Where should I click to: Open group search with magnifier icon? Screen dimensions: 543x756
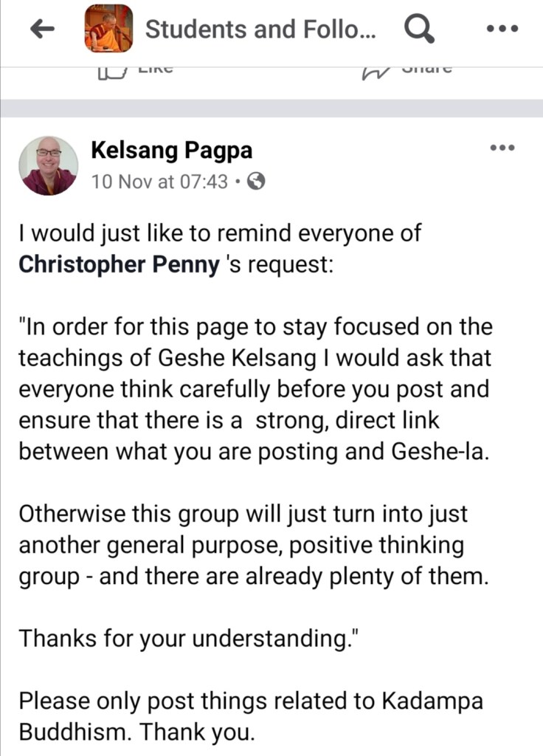coord(419,30)
